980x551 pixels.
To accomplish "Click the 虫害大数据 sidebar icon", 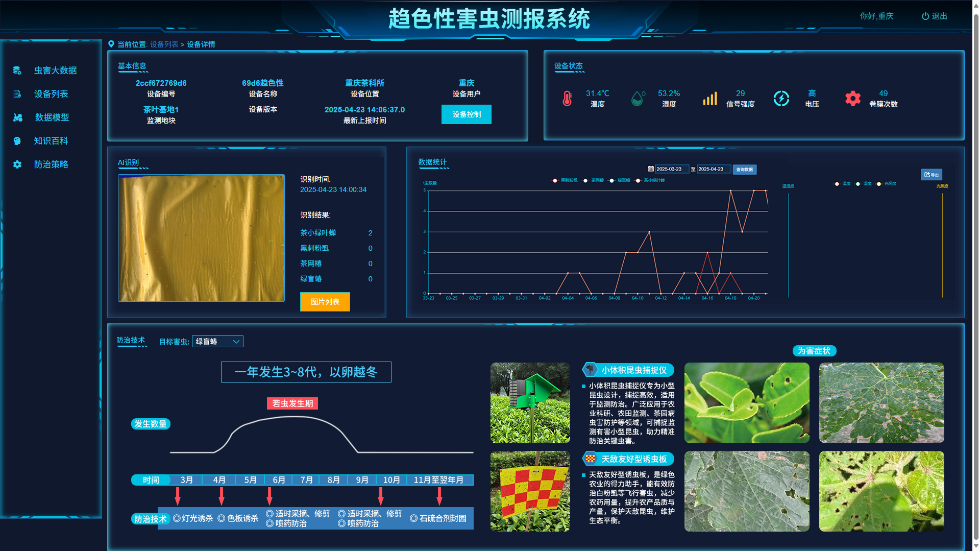I will [17, 70].
